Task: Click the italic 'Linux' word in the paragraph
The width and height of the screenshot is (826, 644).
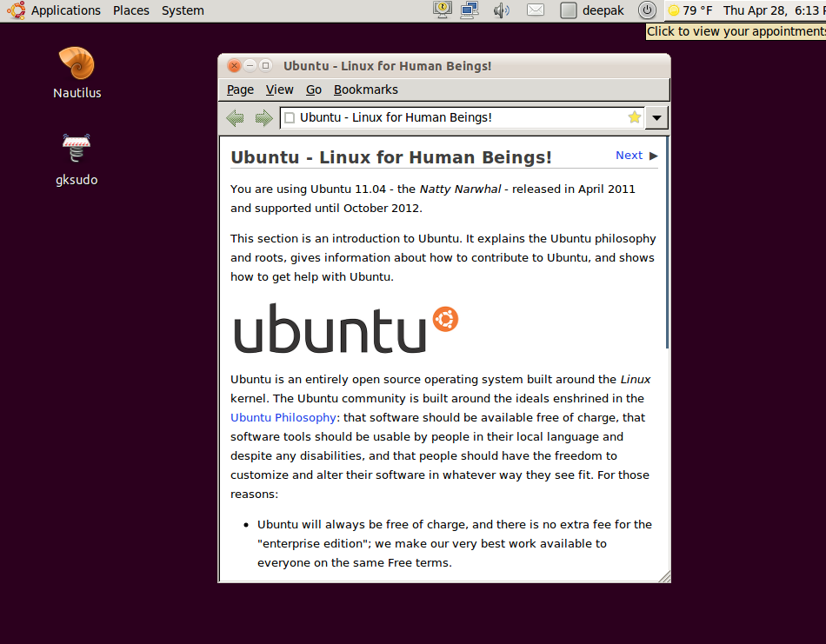Action: [x=635, y=379]
